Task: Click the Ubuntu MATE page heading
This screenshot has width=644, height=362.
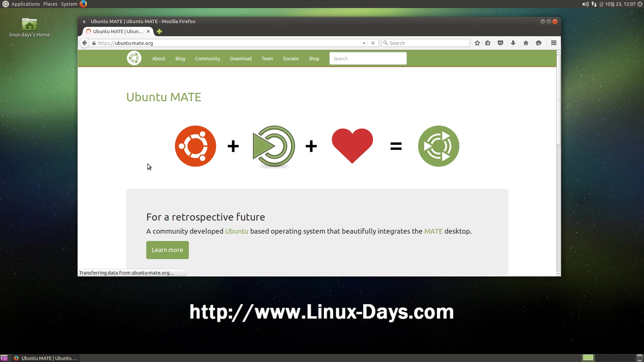Action: 164,97
